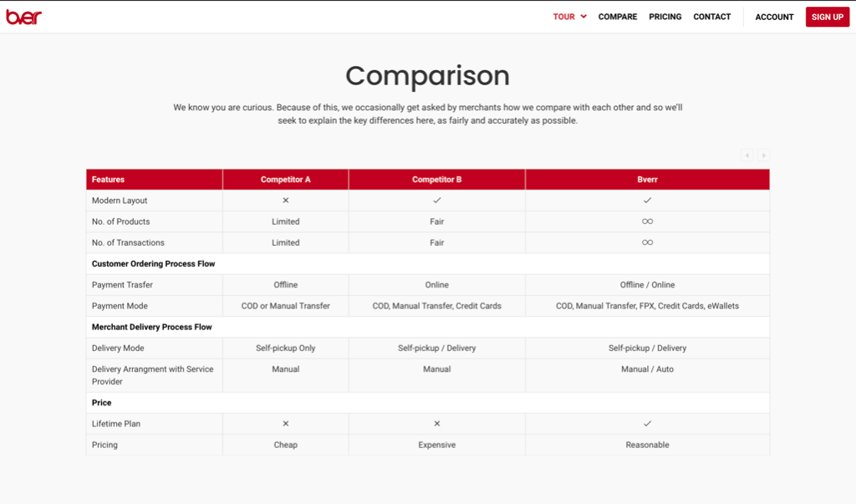Open the PRICING page
This screenshot has width=856, height=504.
tap(665, 17)
